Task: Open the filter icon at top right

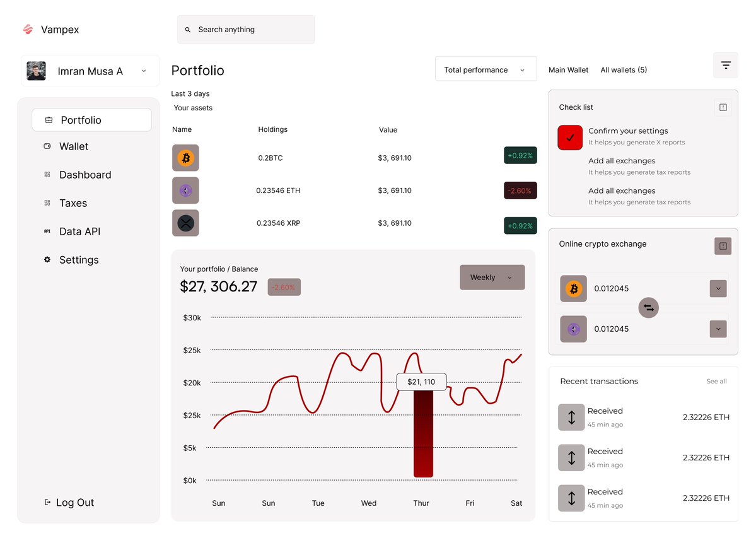Action: point(725,65)
